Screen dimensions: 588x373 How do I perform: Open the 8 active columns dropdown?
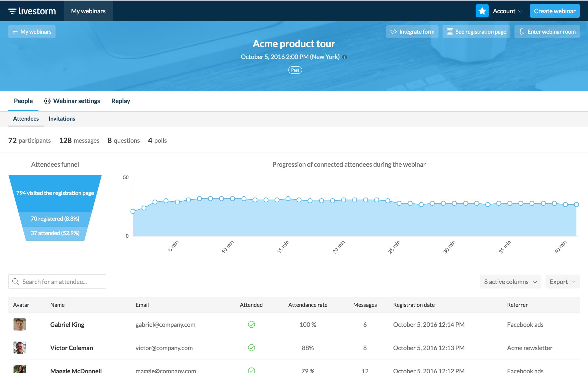point(510,281)
